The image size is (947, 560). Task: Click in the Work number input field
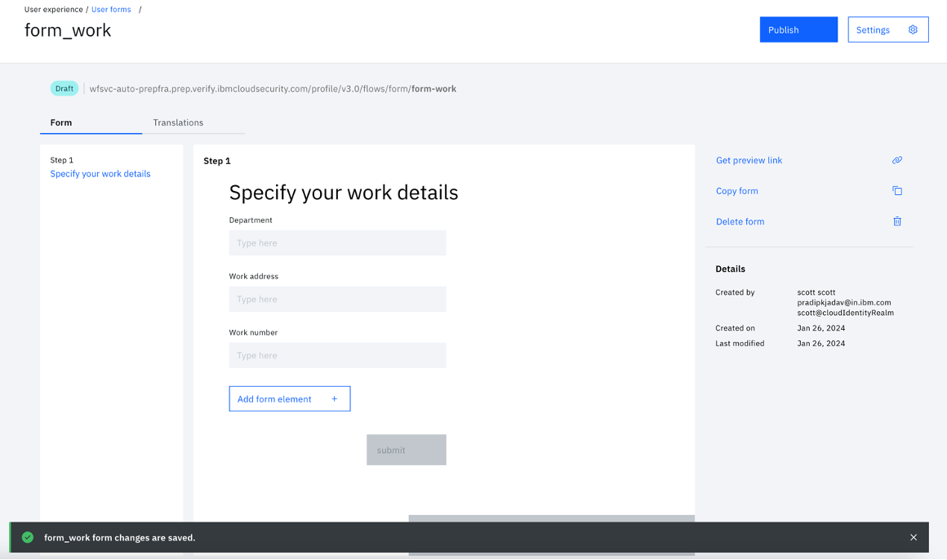(337, 355)
